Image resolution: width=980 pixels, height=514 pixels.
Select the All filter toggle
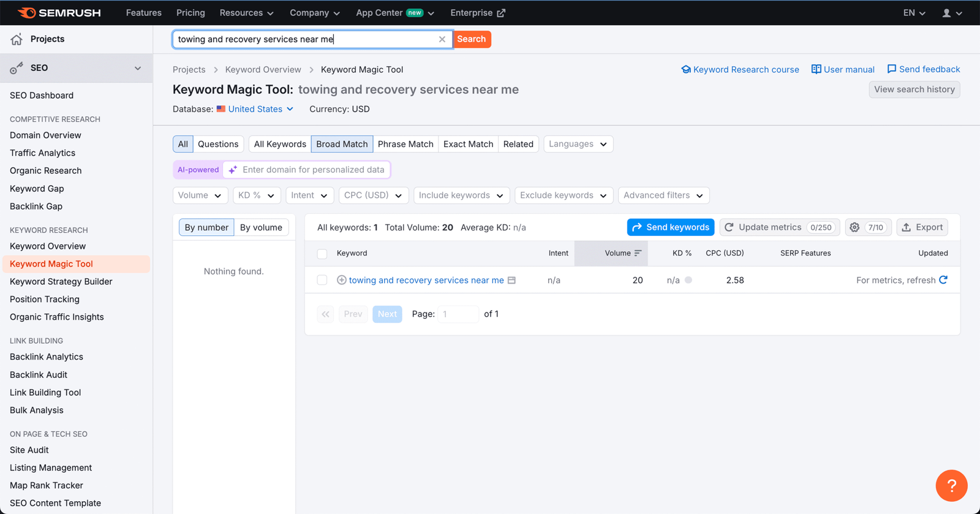[183, 144]
